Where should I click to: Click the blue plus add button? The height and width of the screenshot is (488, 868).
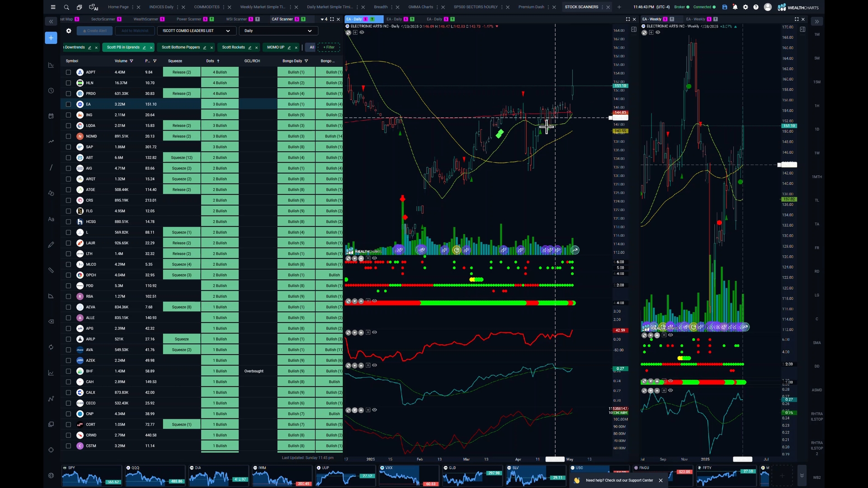pos(51,38)
